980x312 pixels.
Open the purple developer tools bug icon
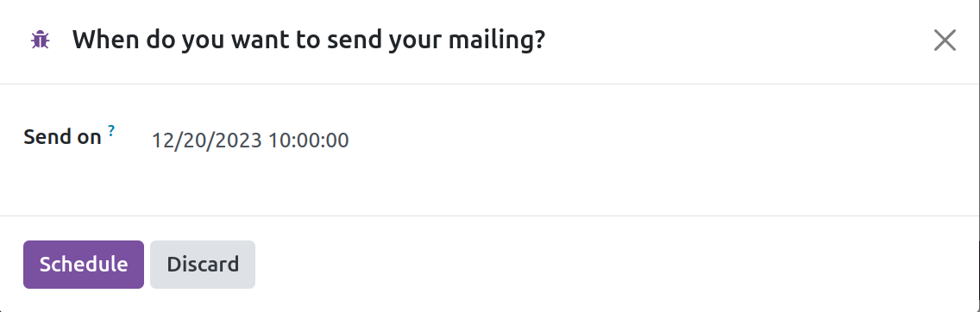tap(41, 40)
